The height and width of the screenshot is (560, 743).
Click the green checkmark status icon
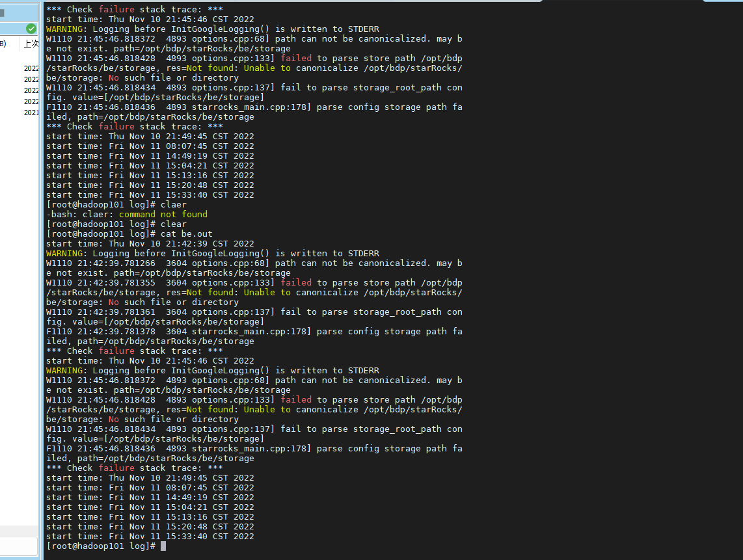[31, 29]
